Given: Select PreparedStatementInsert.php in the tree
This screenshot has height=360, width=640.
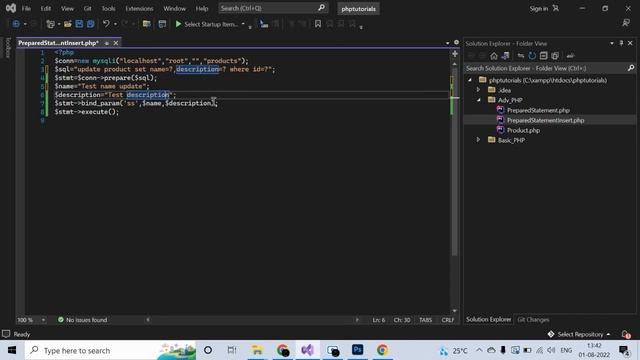Looking at the screenshot, I should click(545, 120).
